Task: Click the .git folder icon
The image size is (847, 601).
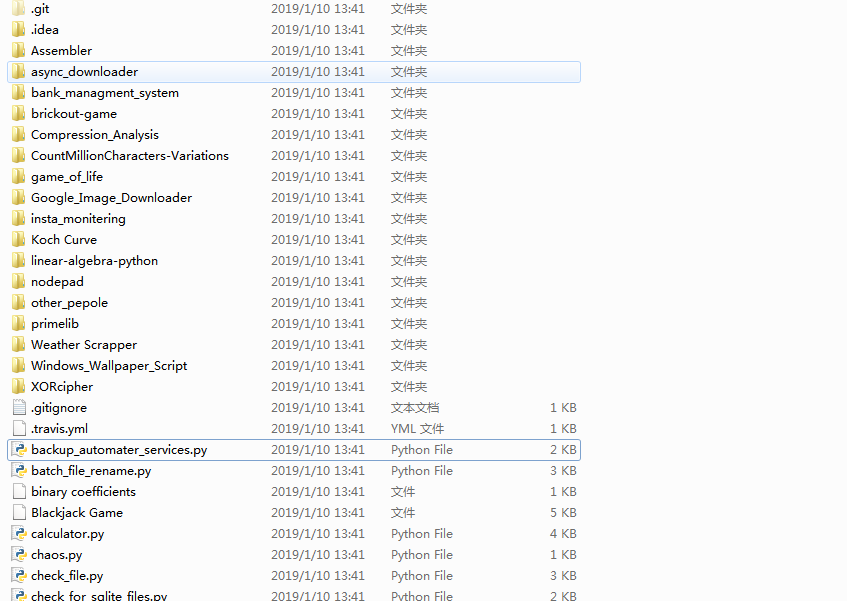Action: (18, 9)
